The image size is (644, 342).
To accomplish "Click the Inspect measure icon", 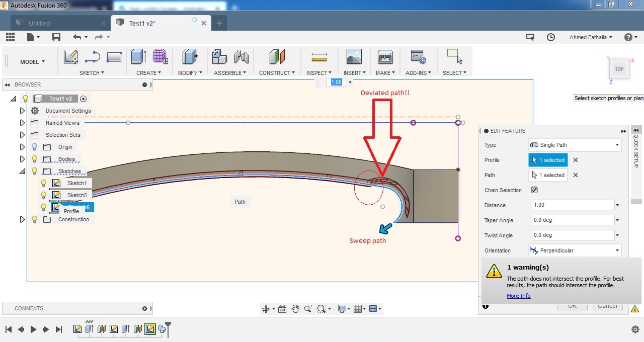I will coord(318,58).
